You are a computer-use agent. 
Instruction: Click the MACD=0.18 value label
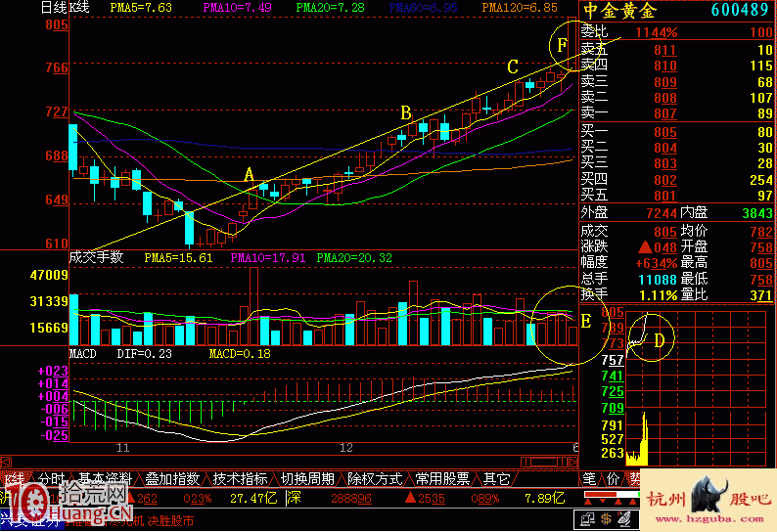(x=240, y=354)
